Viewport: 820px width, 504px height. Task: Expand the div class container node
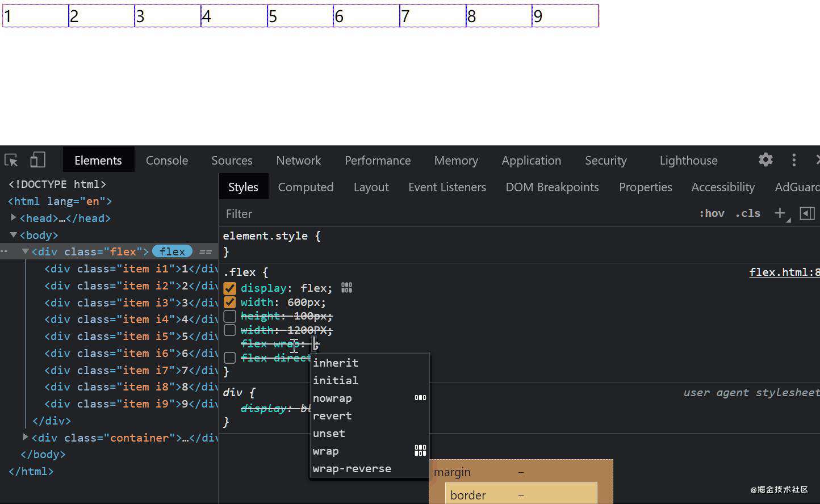[26, 437]
